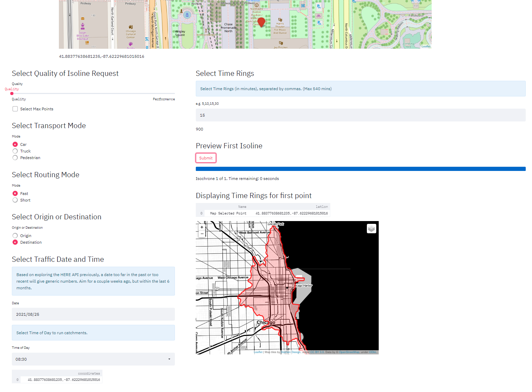Click the Submit button
The image size is (532, 392).
206,158
